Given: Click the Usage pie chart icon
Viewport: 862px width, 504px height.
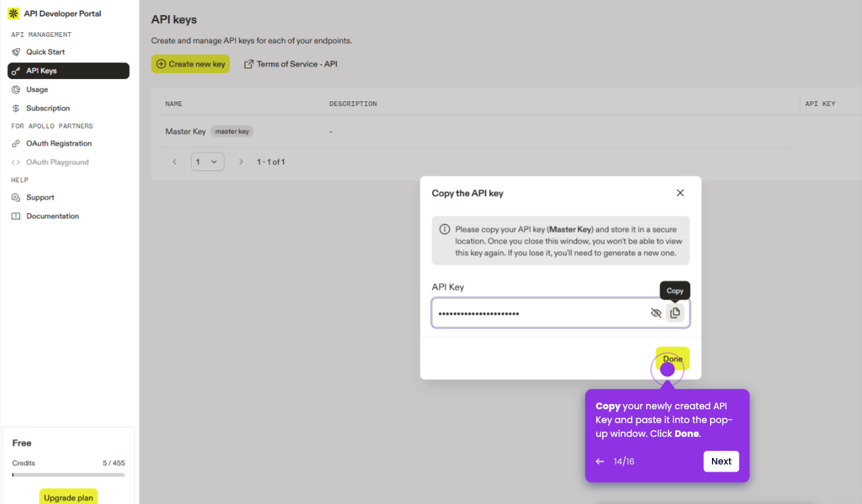Looking at the screenshot, I should [x=16, y=89].
